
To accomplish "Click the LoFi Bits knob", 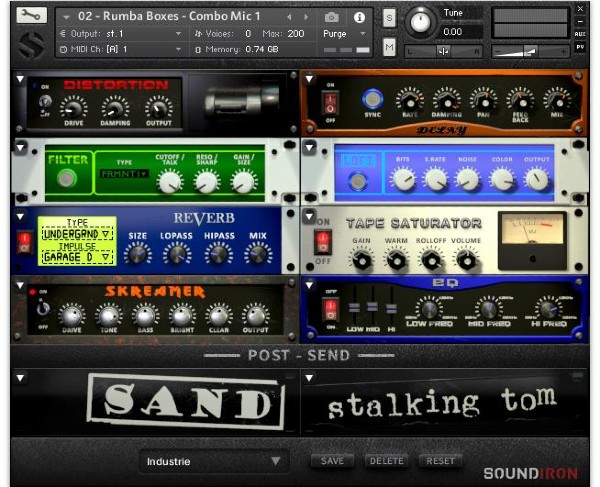I will click(x=404, y=179).
